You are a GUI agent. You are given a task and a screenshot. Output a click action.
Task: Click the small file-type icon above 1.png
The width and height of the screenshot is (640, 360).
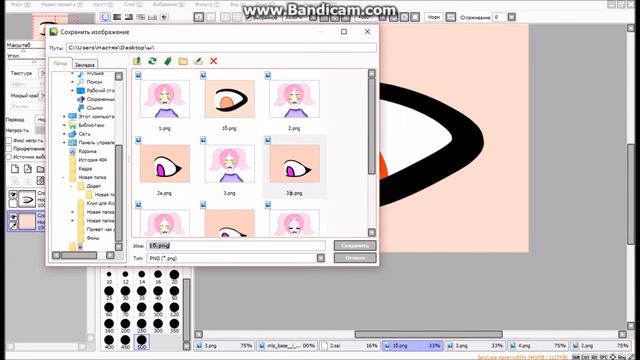[138, 75]
